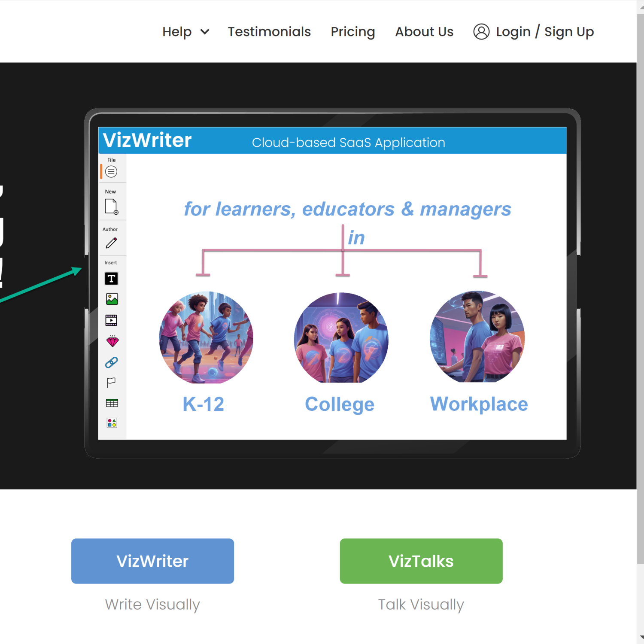644x644 pixels.
Task: Click the Insert text 'T' icon
Action: pyautogui.click(x=112, y=279)
